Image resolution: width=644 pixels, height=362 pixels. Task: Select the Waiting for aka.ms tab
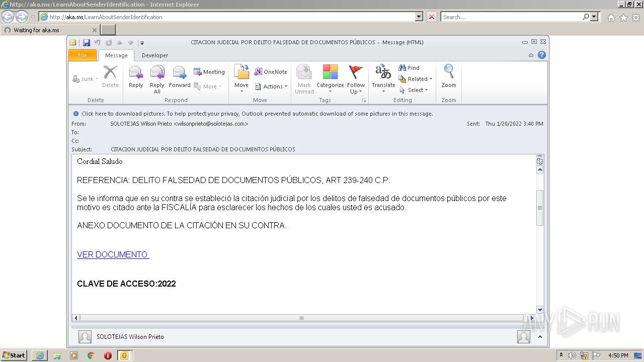50,30
